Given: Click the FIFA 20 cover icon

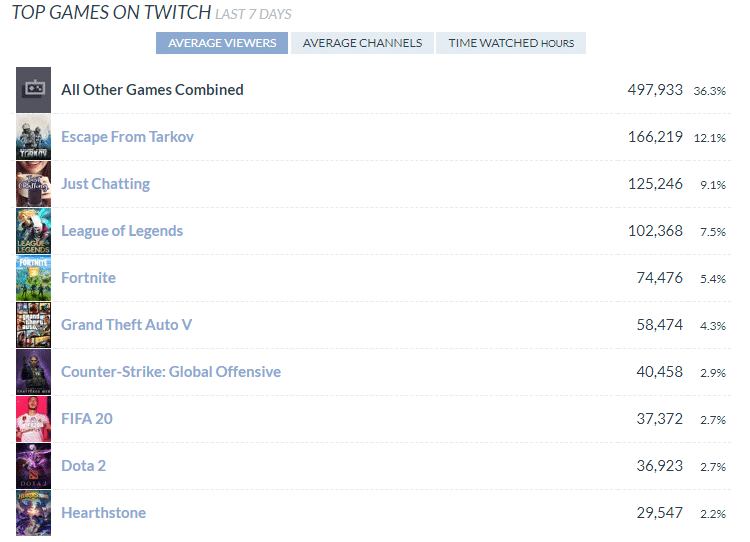Looking at the screenshot, I should tap(33, 419).
